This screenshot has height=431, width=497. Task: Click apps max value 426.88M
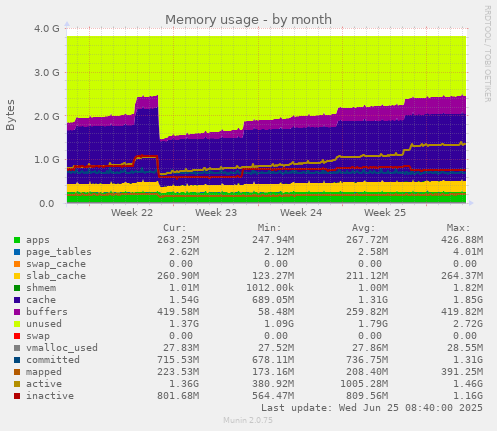pyautogui.click(x=462, y=240)
